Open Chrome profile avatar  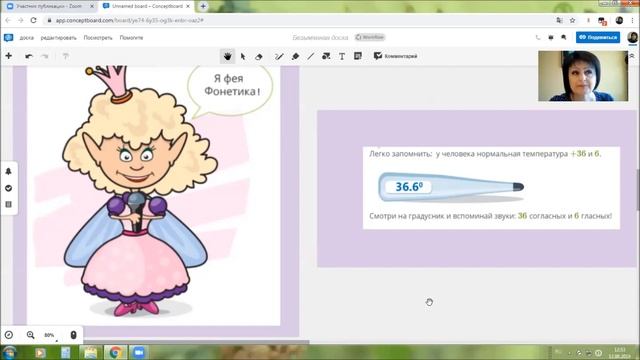point(619,20)
